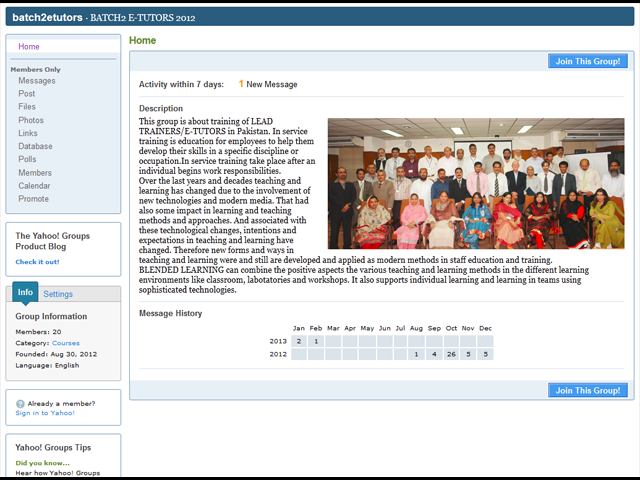
Task: Open November 2012 message count 5
Action: point(468,354)
